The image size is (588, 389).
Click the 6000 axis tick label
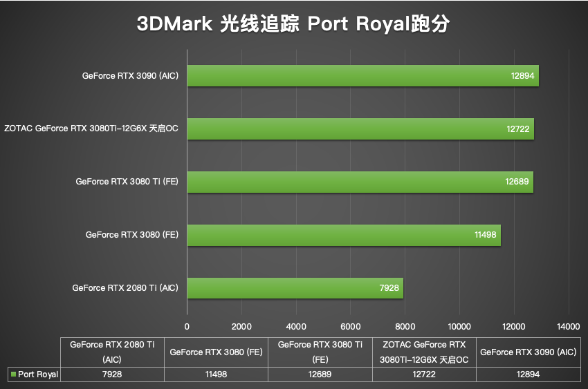click(350, 327)
